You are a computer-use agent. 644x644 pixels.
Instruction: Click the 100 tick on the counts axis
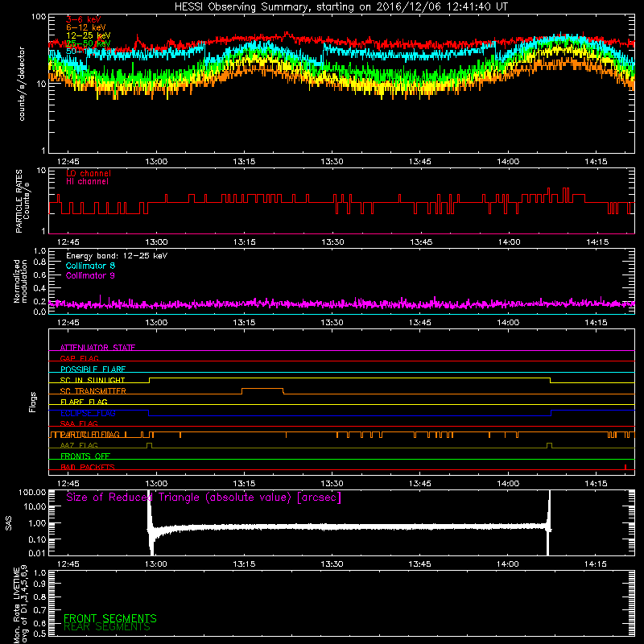[x=38, y=17]
